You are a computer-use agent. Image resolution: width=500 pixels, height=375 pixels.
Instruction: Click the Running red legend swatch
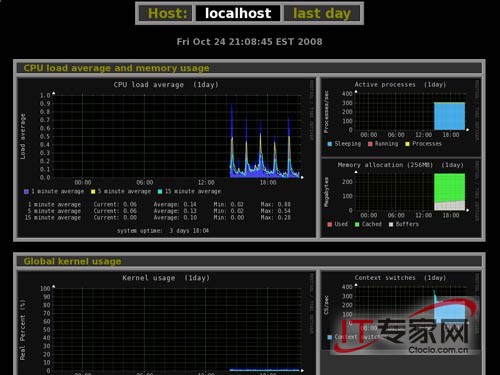point(370,144)
